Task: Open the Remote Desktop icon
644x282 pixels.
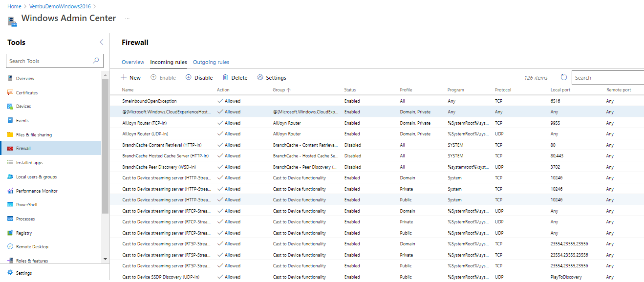Action: tap(10, 246)
